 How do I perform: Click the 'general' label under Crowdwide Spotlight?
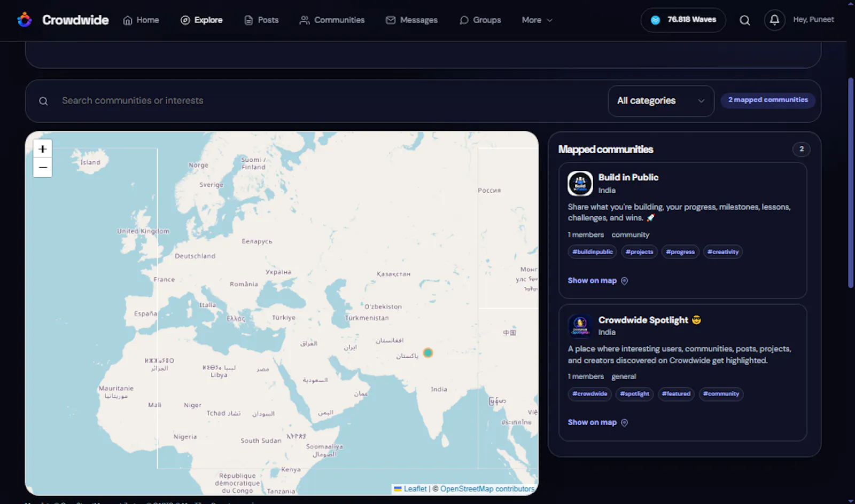[624, 377]
